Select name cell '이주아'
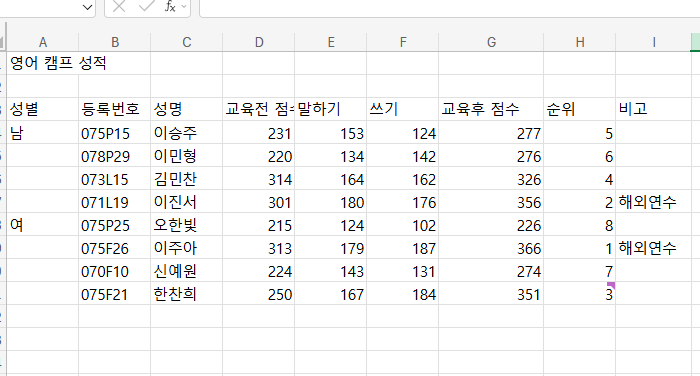 tap(187, 248)
